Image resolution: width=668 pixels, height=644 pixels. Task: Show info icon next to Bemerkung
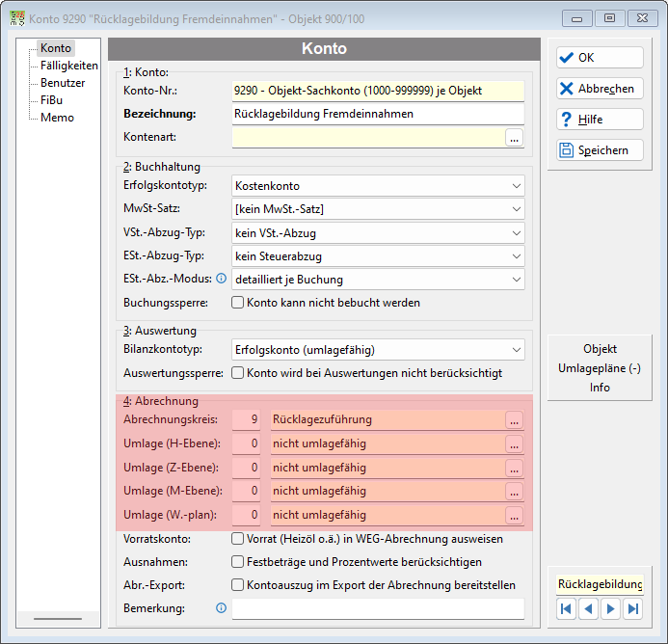click(221, 607)
